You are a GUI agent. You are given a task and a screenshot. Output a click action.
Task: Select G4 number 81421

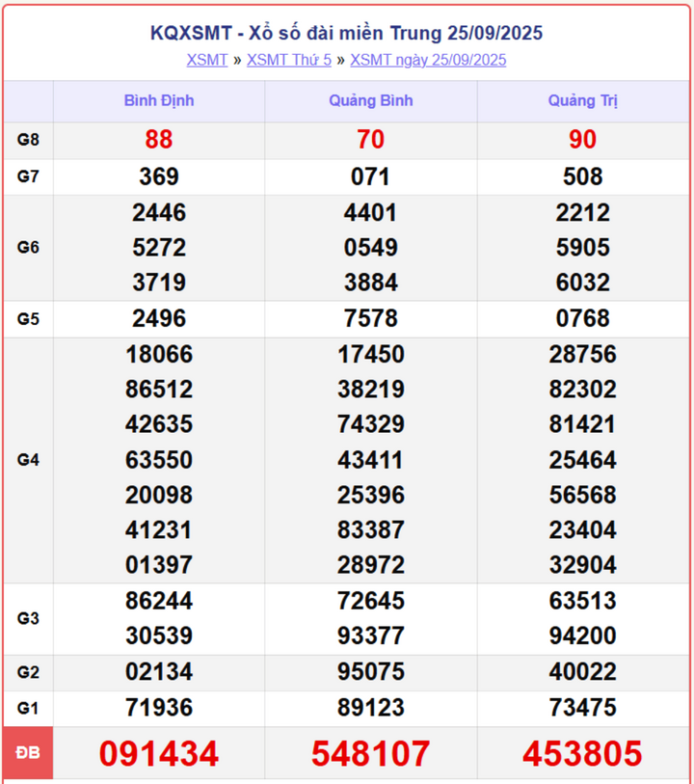pyautogui.click(x=582, y=424)
